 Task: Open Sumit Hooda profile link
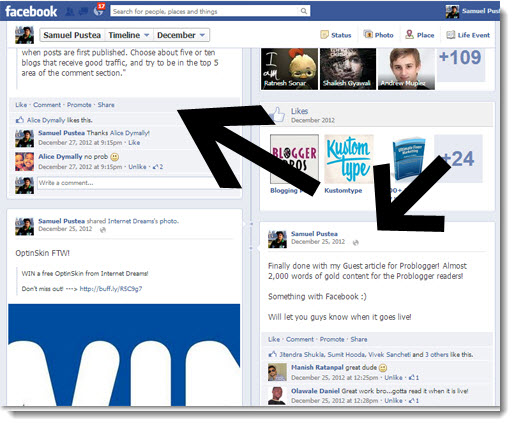pos(346,354)
